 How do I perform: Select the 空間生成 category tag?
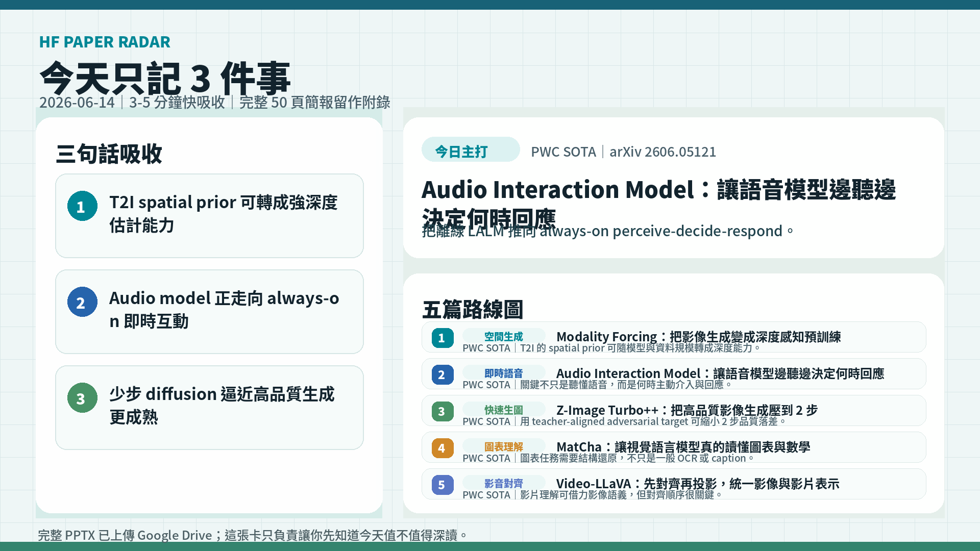504,336
